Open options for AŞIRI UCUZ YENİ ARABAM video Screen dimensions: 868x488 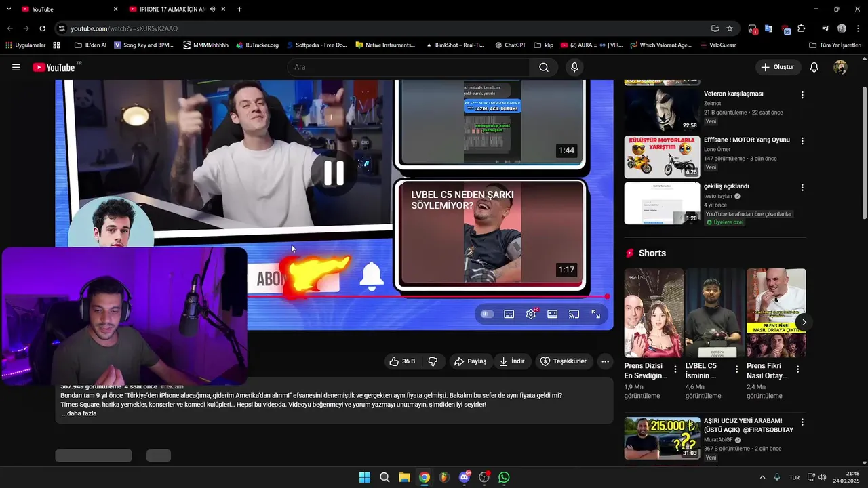tap(802, 422)
